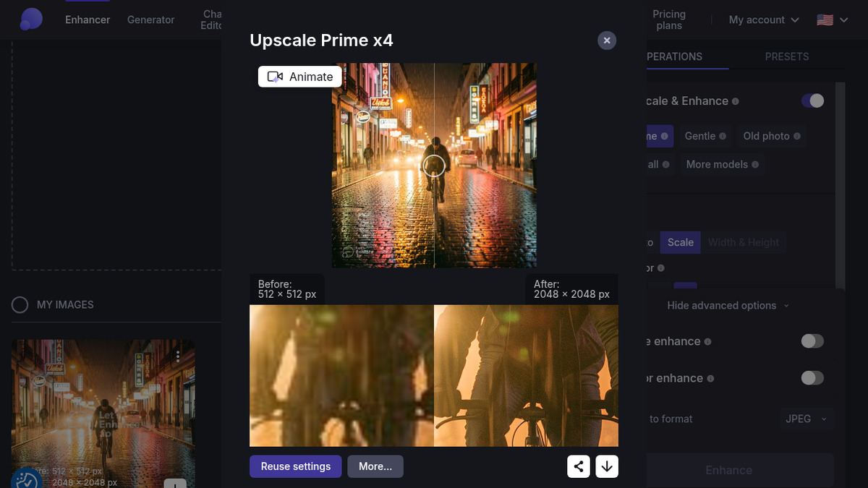Click the before/after comparison slider handle
The height and width of the screenshot is (488, 868).
(x=434, y=166)
